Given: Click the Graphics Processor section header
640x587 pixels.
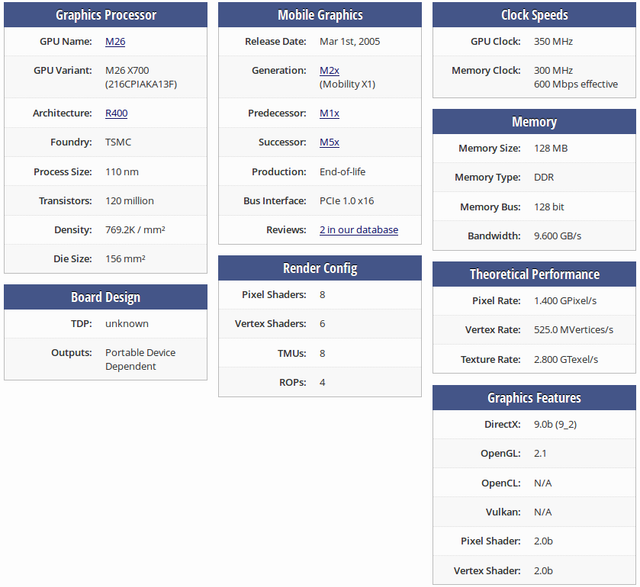Looking at the screenshot, I should coord(106,15).
